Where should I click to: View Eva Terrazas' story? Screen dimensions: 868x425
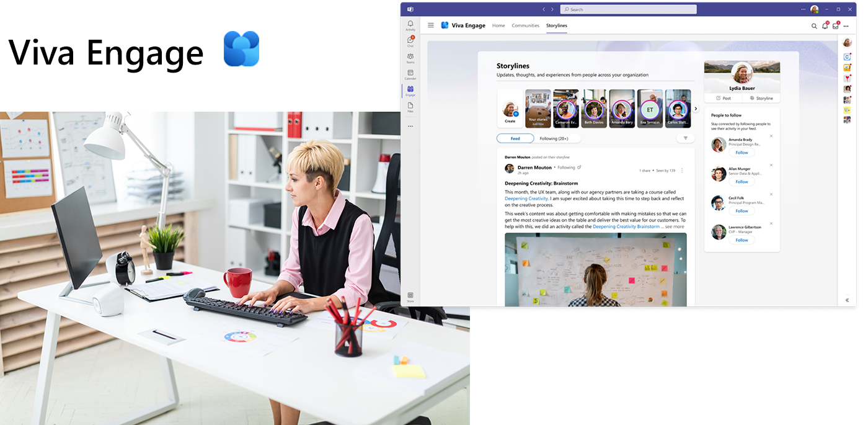point(650,109)
